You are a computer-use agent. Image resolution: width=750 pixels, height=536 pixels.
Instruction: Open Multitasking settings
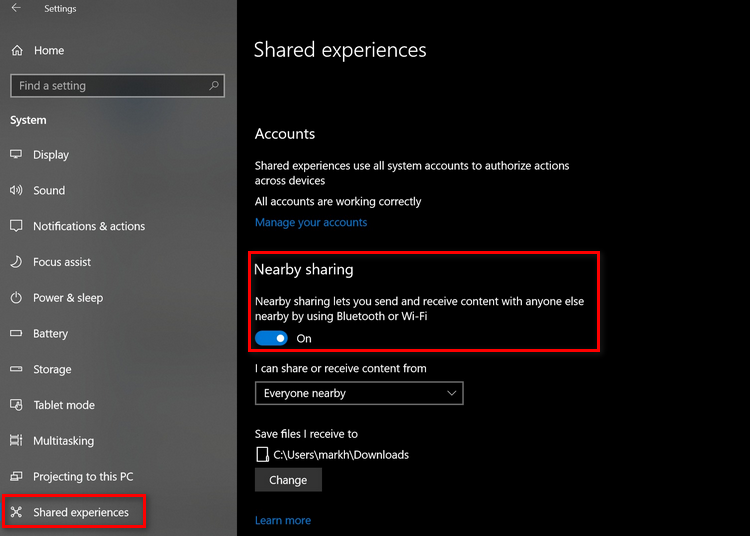click(64, 441)
